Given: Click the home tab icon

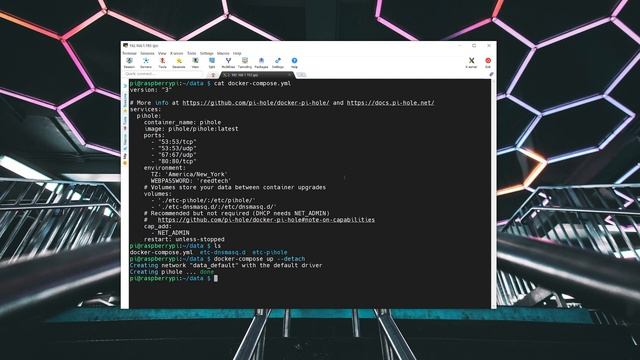Looking at the screenshot, I should 213,75.
